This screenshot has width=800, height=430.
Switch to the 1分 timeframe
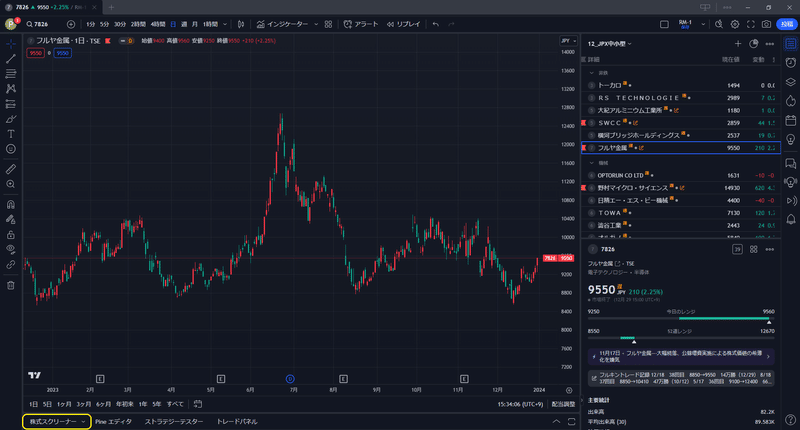pyautogui.click(x=90, y=24)
